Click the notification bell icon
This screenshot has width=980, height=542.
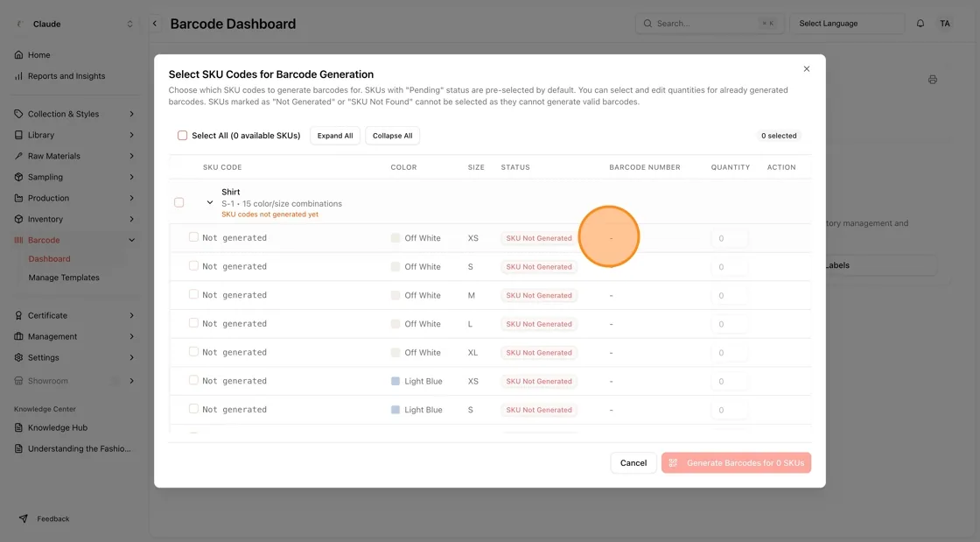[x=920, y=24]
